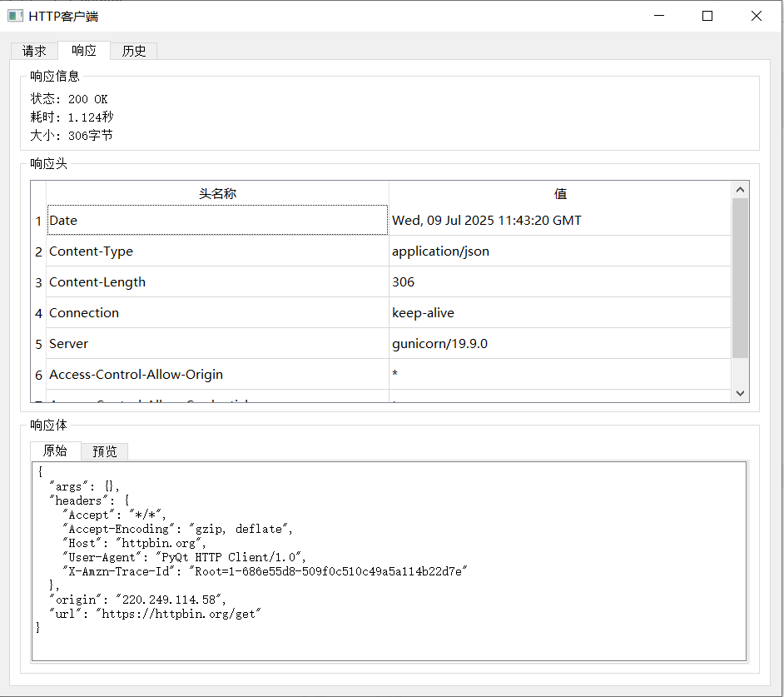784x697 pixels.
Task: Click the "X-Amzn-Trace-Id" line in response body
Action: point(265,571)
